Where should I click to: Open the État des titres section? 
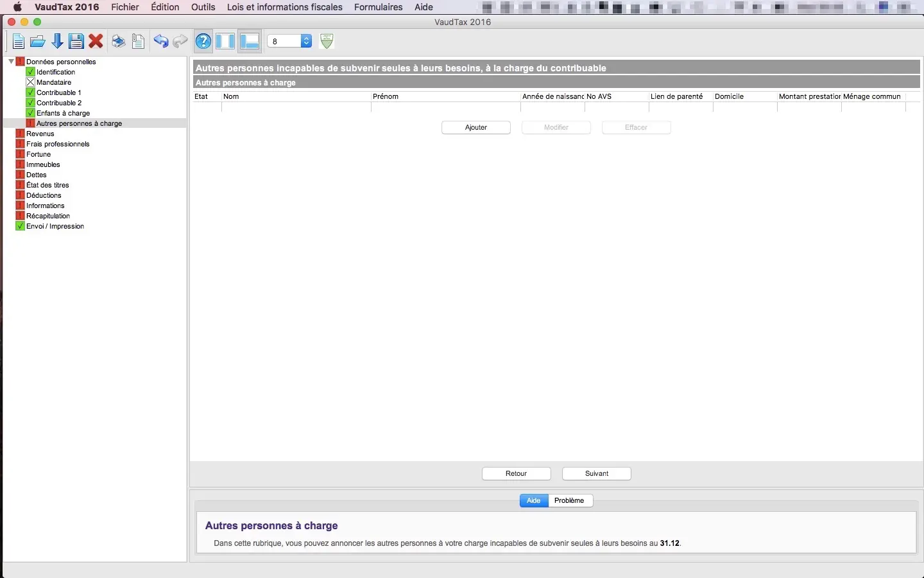pyautogui.click(x=47, y=185)
